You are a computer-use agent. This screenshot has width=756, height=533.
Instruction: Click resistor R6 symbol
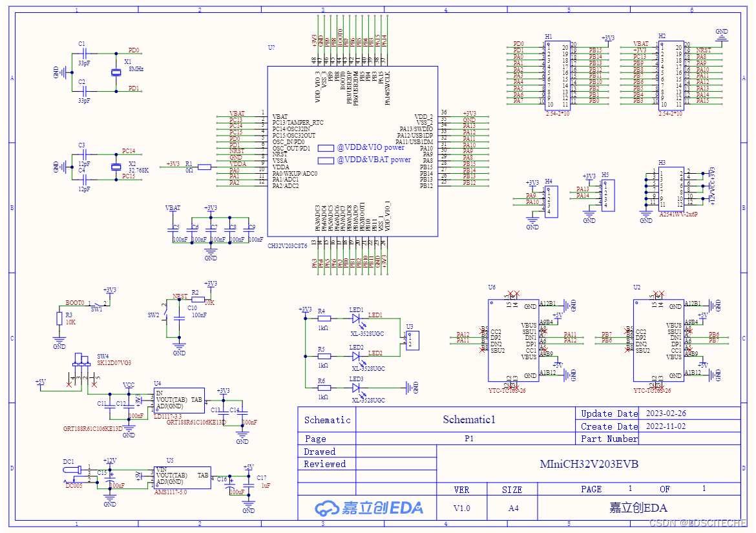(324, 388)
